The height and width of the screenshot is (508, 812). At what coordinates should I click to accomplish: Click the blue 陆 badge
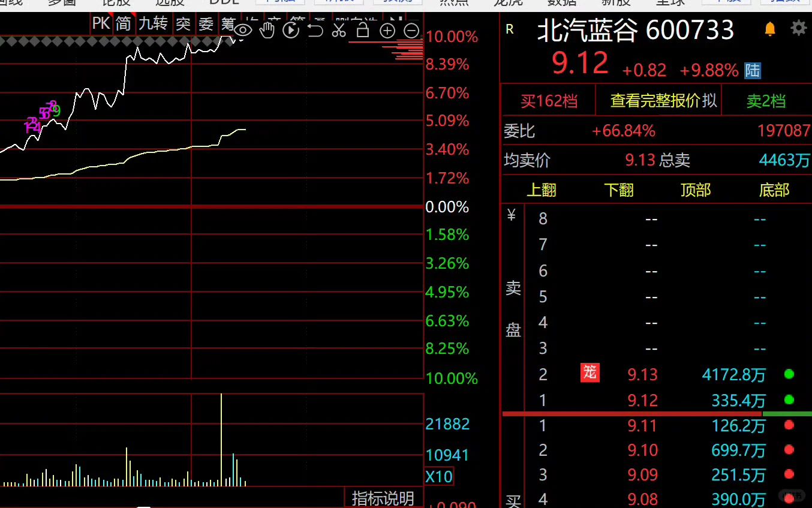click(x=752, y=71)
